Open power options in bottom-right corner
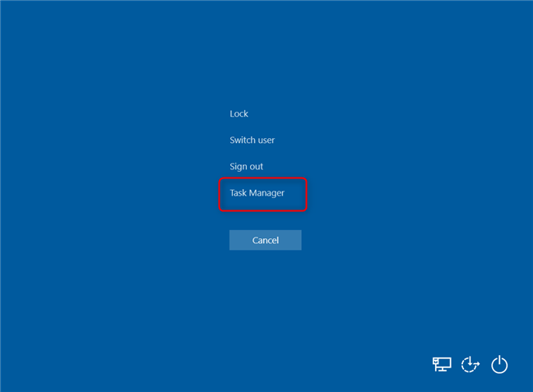 click(499, 365)
